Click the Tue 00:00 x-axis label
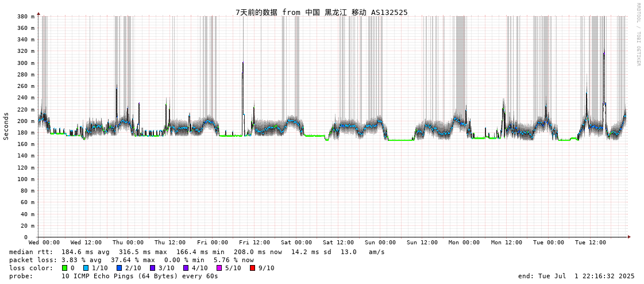644x284 pixels. (549, 243)
